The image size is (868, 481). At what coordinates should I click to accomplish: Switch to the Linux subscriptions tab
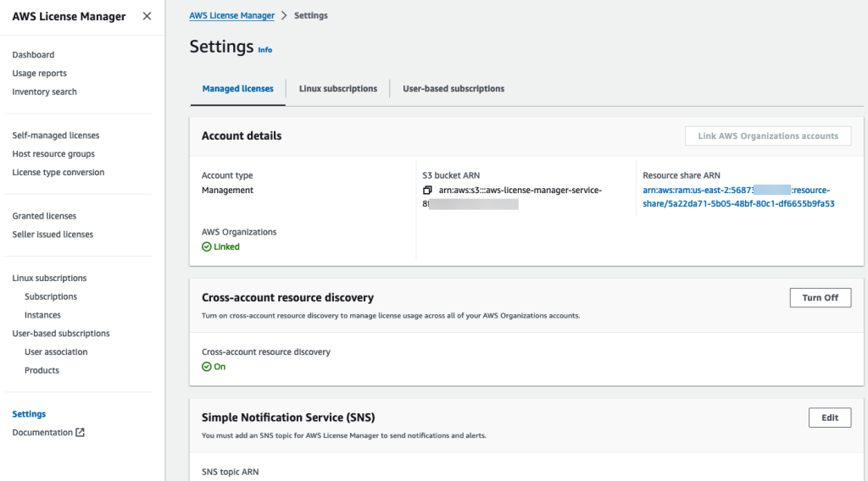pyautogui.click(x=337, y=88)
